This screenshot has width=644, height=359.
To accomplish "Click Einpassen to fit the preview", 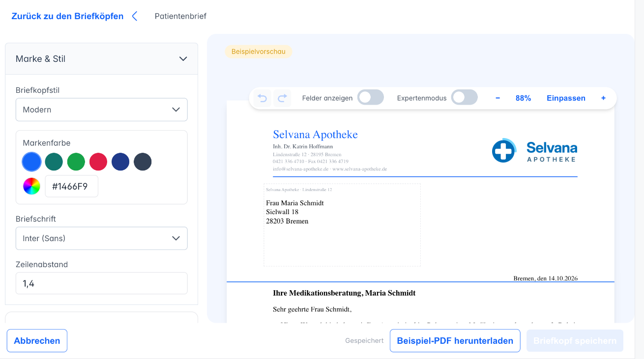I will 566,98.
